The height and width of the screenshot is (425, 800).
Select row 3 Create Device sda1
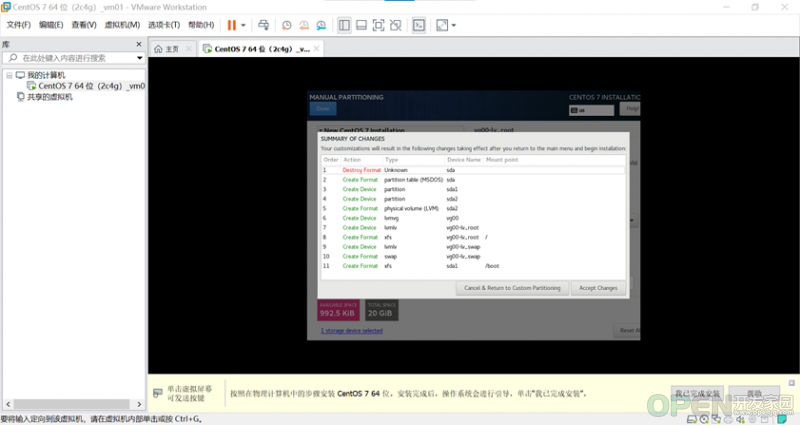[473, 189]
